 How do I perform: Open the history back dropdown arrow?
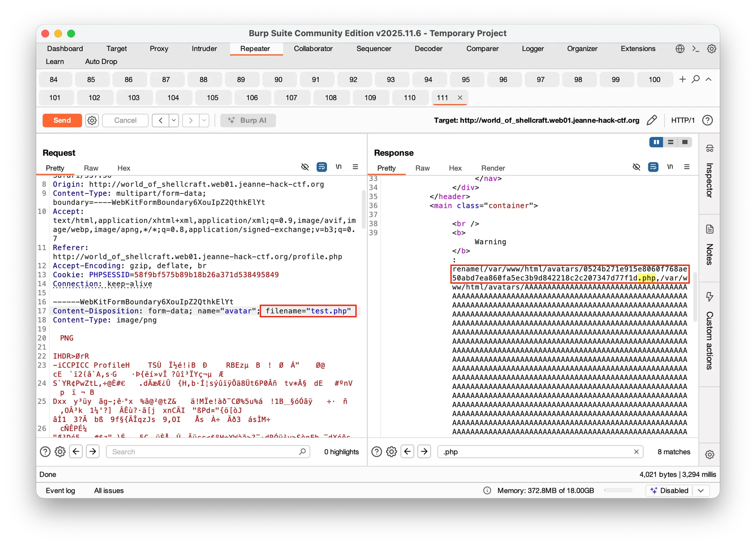pyautogui.click(x=174, y=120)
